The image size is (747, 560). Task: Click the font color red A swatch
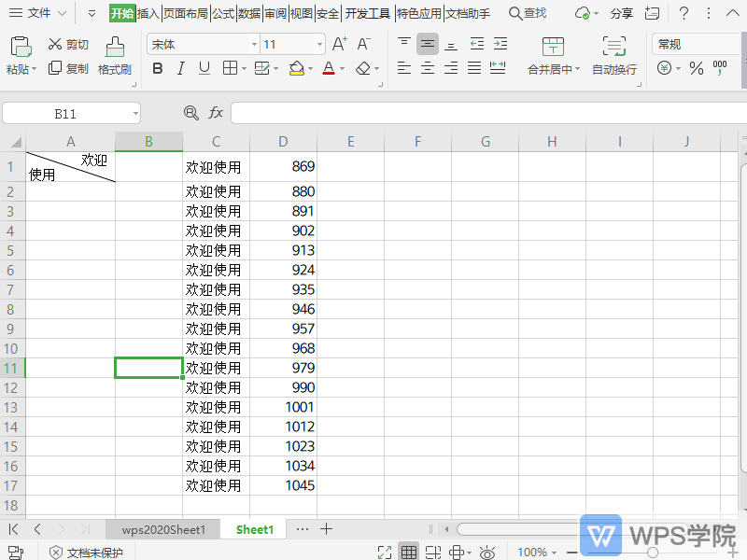click(x=328, y=68)
